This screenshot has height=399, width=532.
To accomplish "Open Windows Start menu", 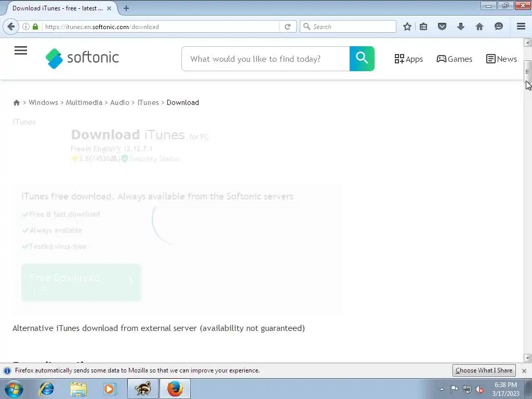I will pyautogui.click(x=14, y=389).
